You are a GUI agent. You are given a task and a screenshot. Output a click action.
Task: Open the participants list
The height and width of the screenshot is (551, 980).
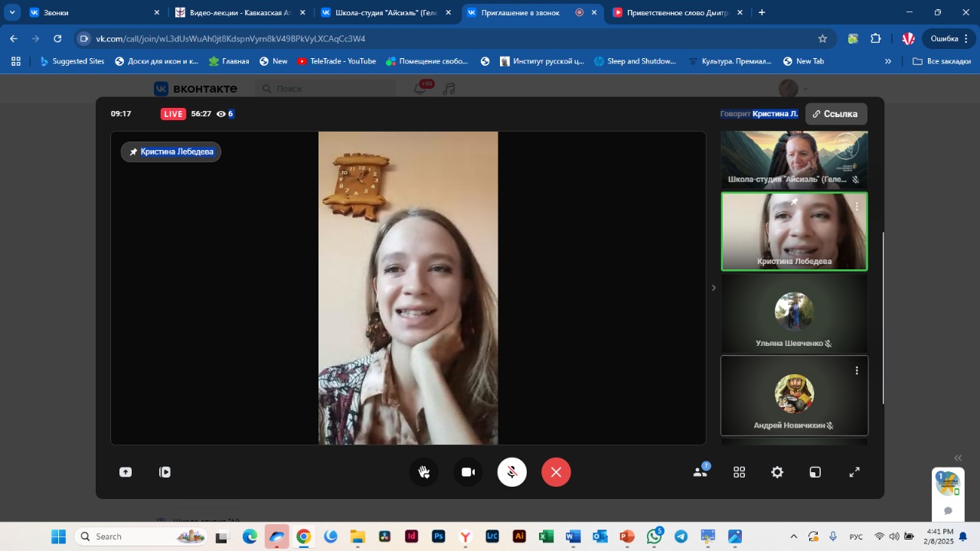coord(700,472)
